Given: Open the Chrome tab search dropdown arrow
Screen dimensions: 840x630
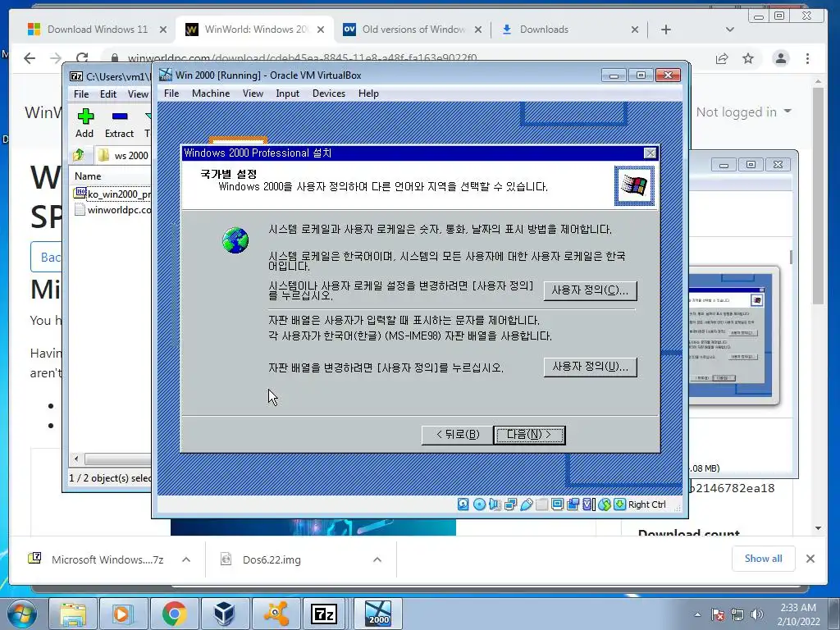Looking at the screenshot, I should tap(729, 30).
